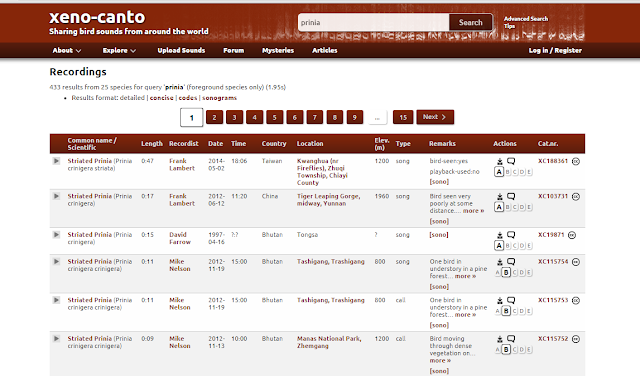Open the search Tips link
640x376 pixels.
click(x=509, y=26)
